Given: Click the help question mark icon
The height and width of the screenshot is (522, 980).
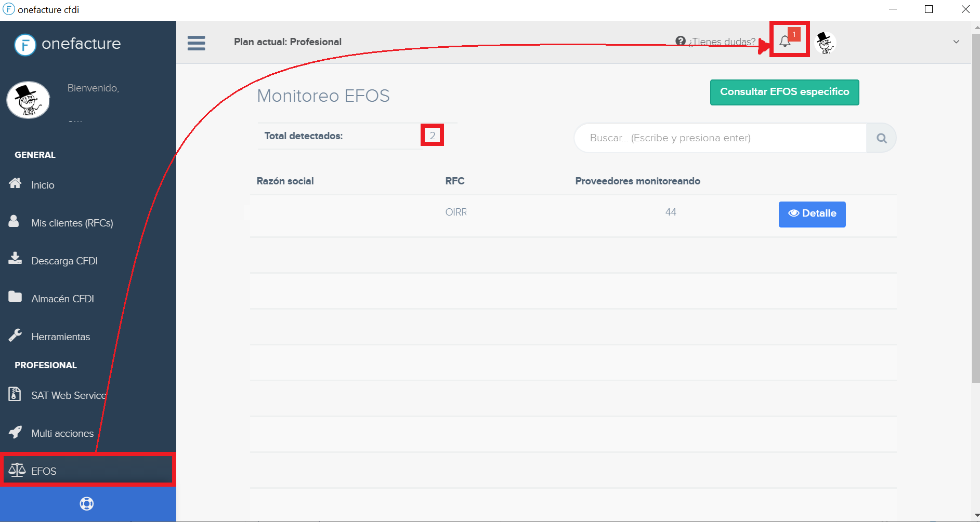Looking at the screenshot, I should point(680,41).
